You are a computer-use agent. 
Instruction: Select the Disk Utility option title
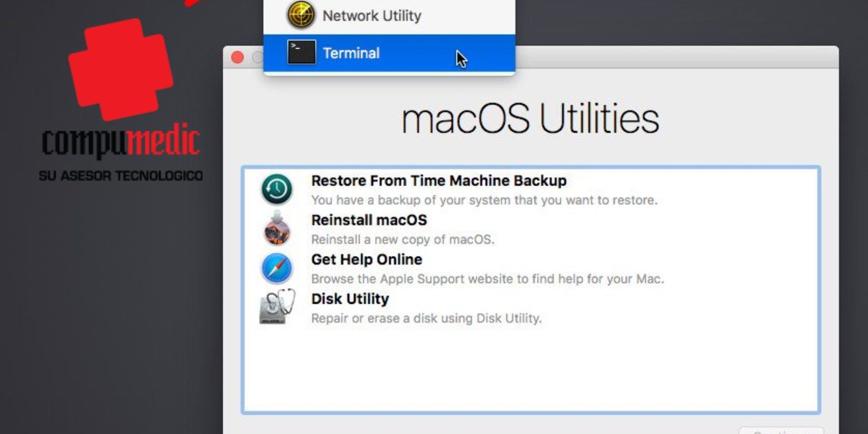click(x=350, y=299)
